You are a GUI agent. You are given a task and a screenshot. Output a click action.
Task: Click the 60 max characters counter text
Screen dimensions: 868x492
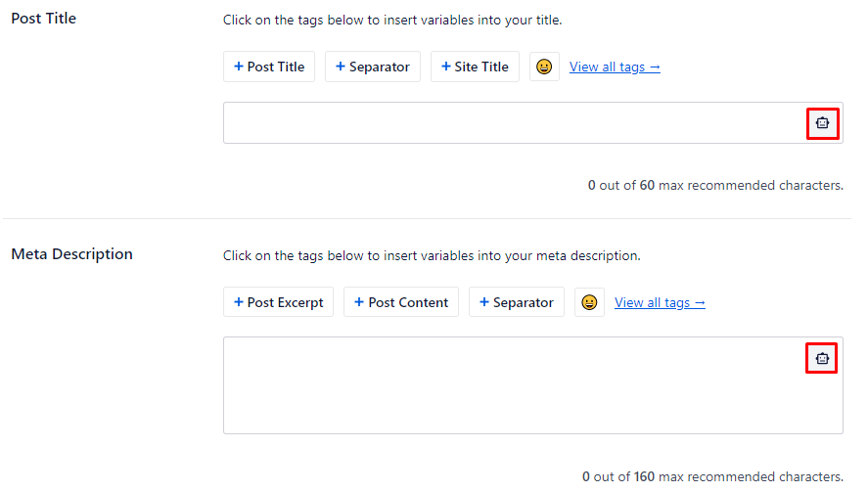(x=715, y=185)
